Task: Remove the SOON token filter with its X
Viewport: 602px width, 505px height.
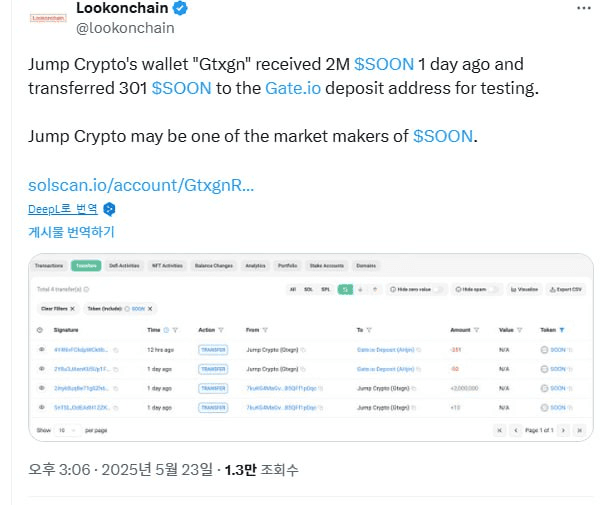Action: coord(150,309)
